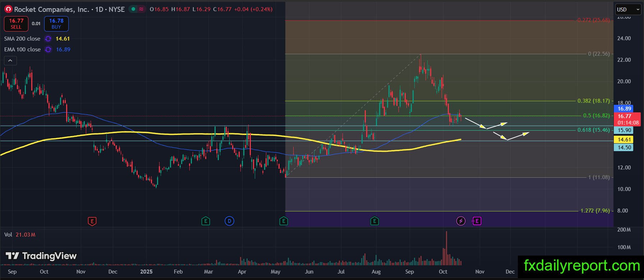Click the purple icon next to EMA 100 close

pos(48,50)
